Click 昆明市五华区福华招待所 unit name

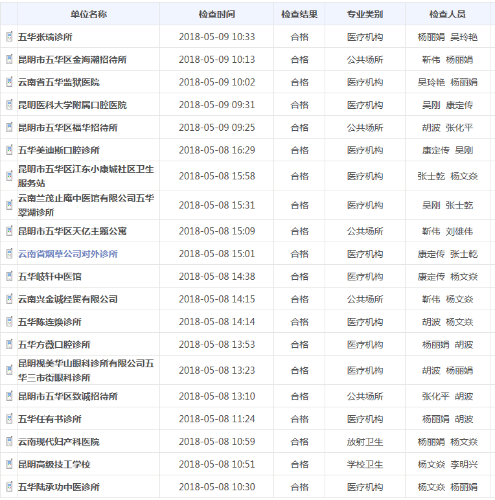point(68,127)
